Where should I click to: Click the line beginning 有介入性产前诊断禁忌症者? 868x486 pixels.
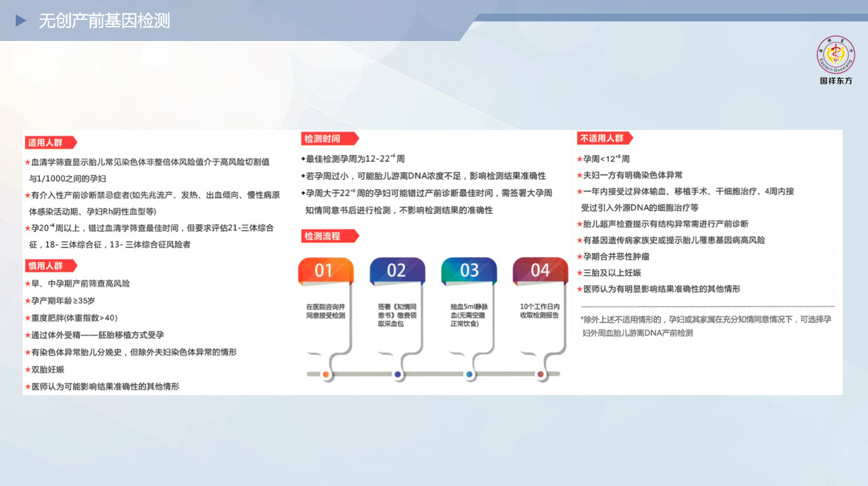[152, 203]
